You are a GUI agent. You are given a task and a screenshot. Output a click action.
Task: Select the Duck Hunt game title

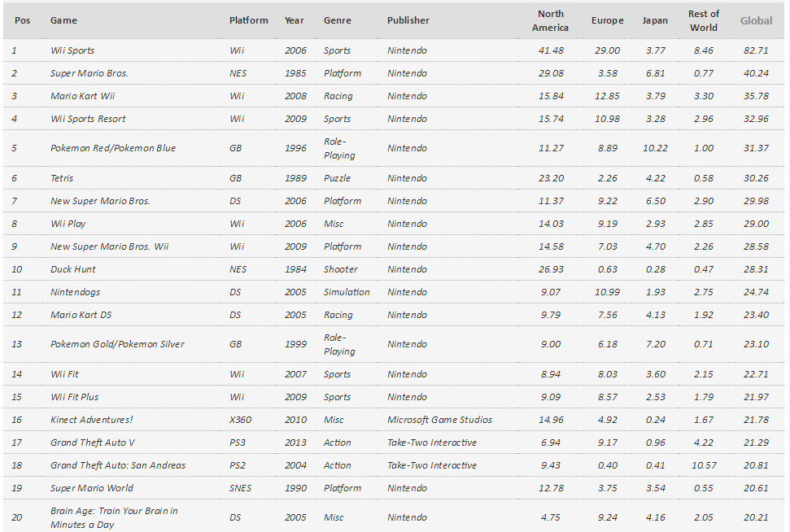point(72,269)
